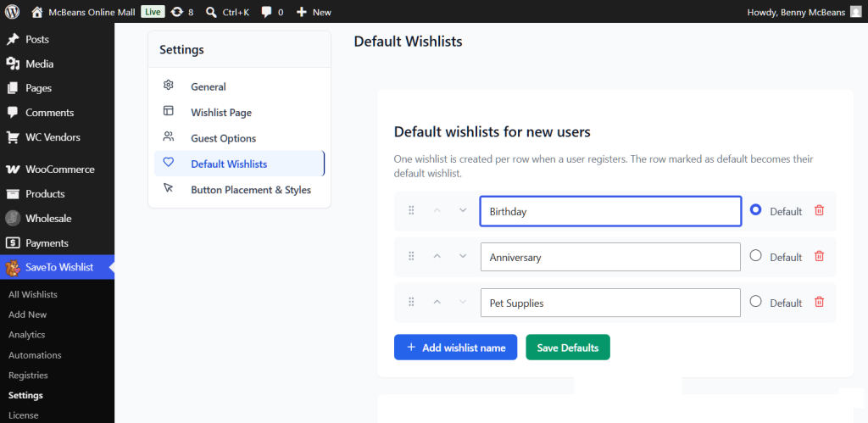Delete the Pet Supplies wishlist row
This screenshot has height=423, width=868.
click(x=820, y=303)
